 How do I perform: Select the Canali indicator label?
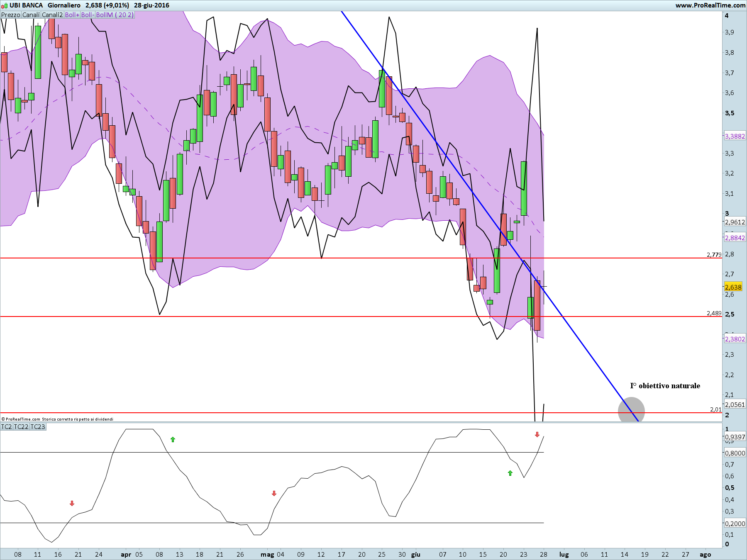click(x=31, y=15)
